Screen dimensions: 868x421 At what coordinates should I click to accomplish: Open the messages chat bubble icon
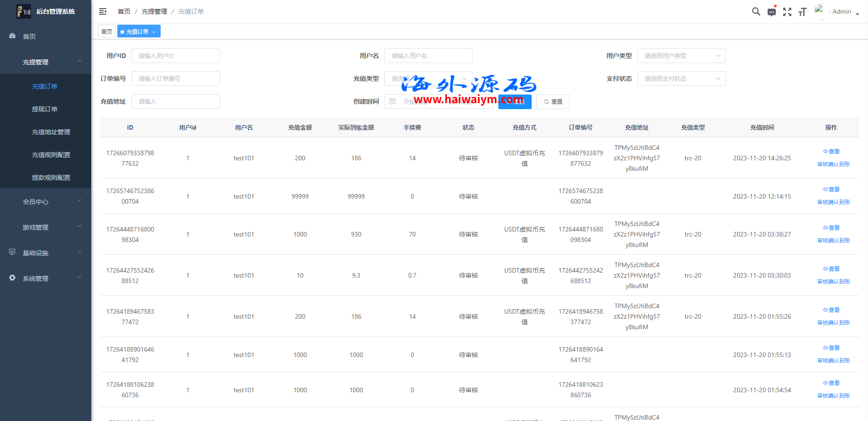[x=771, y=12]
